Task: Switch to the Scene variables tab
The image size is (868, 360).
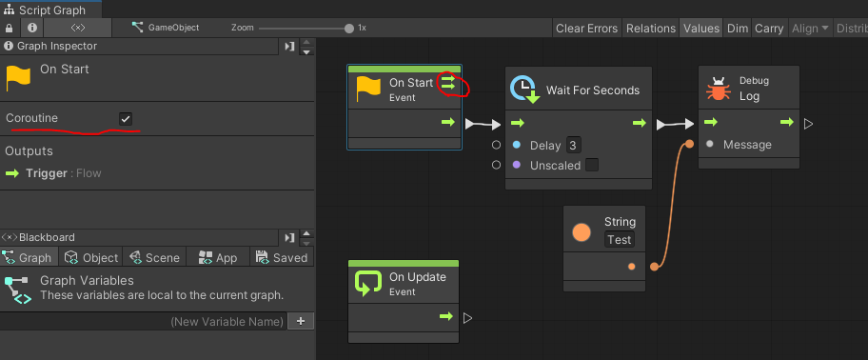Action: [x=154, y=257]
